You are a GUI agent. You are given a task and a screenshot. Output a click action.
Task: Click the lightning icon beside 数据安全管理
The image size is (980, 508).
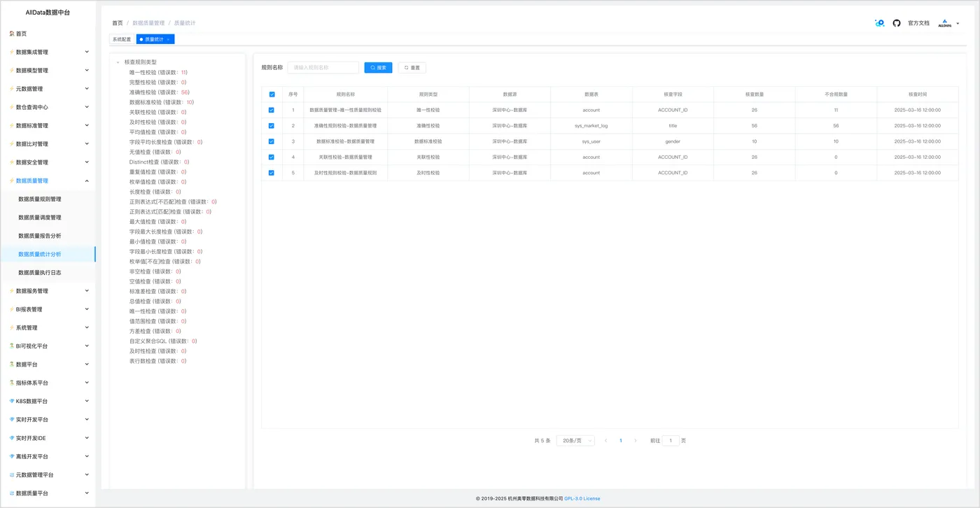click(x=12, y=162)
